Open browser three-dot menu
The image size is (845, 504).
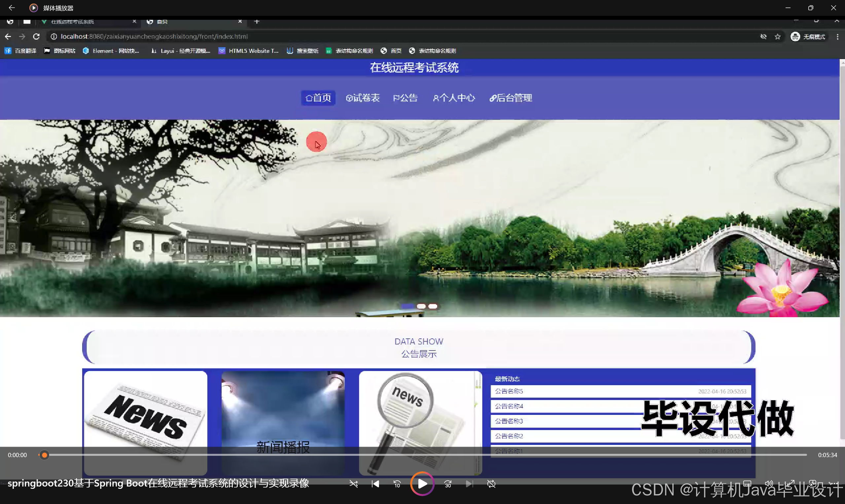pos(837,37)
